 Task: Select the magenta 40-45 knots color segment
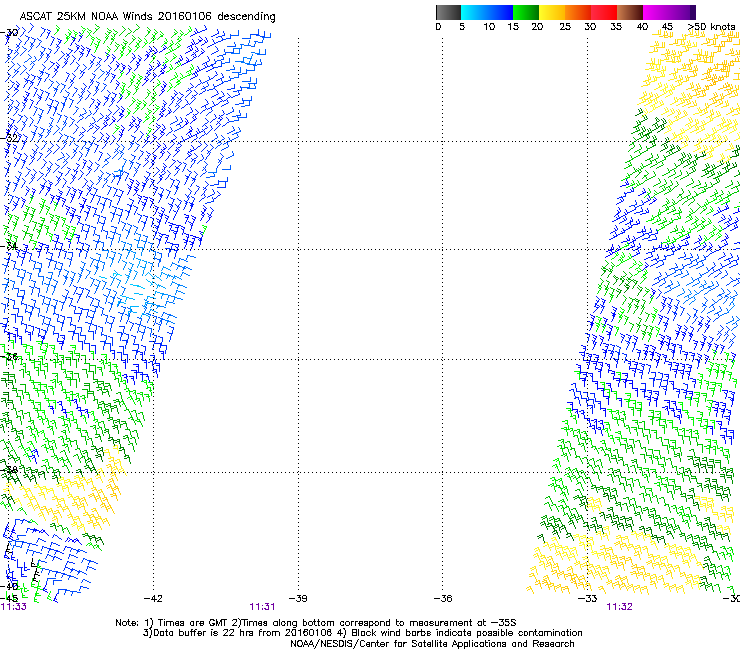point(656,12)
